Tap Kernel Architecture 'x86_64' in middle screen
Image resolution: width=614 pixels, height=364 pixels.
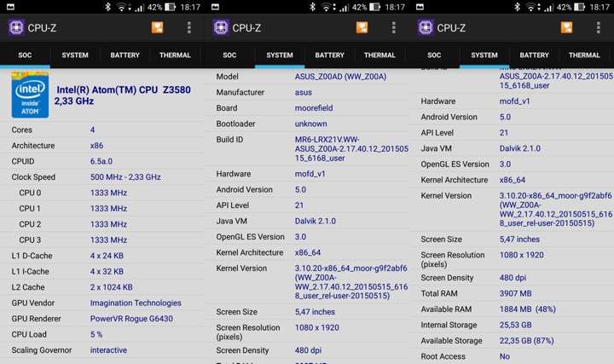[x=307, y=252]
